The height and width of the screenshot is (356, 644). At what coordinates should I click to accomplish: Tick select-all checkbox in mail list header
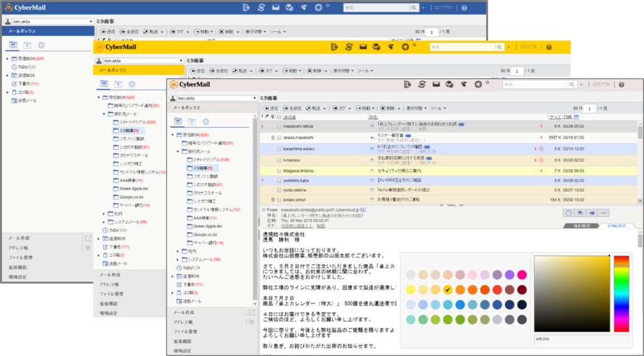(x=279, y=117)
